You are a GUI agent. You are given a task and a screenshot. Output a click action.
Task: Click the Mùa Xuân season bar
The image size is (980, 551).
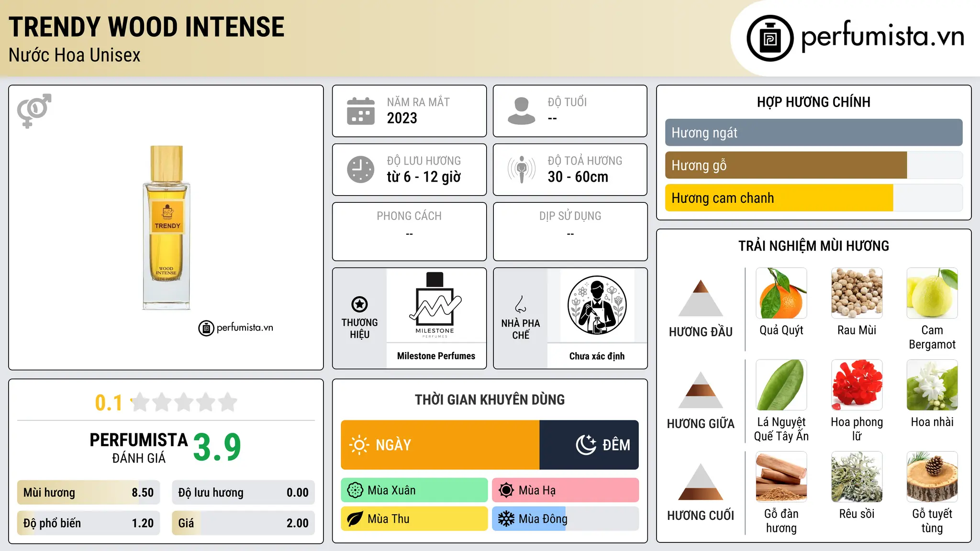click(414, 490)
